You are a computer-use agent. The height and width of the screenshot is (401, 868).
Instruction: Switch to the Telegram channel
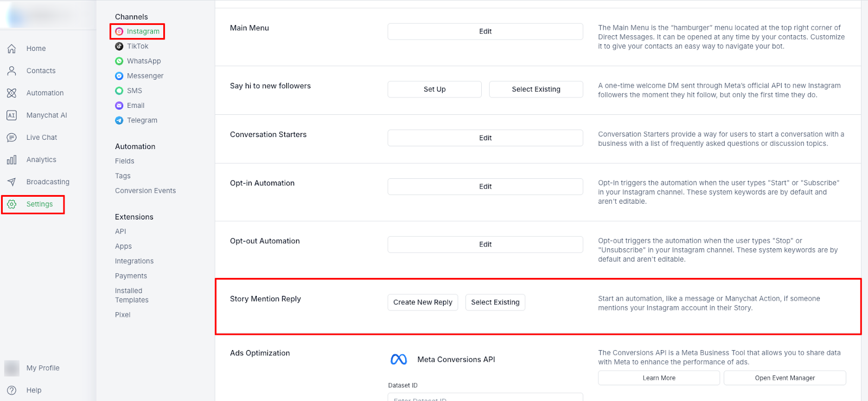click(142, 120)
